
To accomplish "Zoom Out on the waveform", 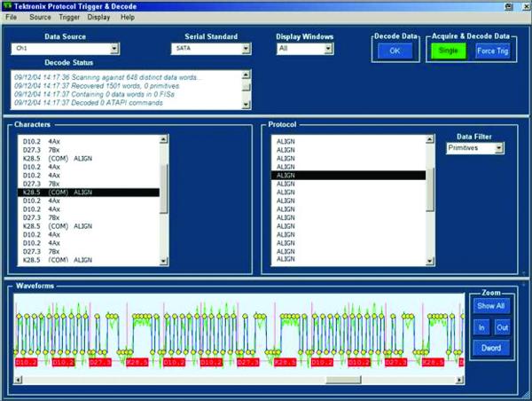I will click(x=502, y=327).
